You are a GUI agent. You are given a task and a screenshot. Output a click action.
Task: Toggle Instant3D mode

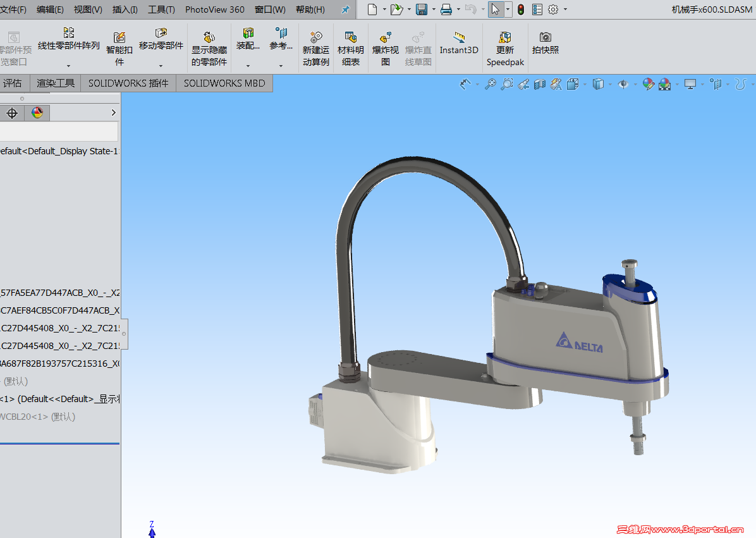[459, 43]
